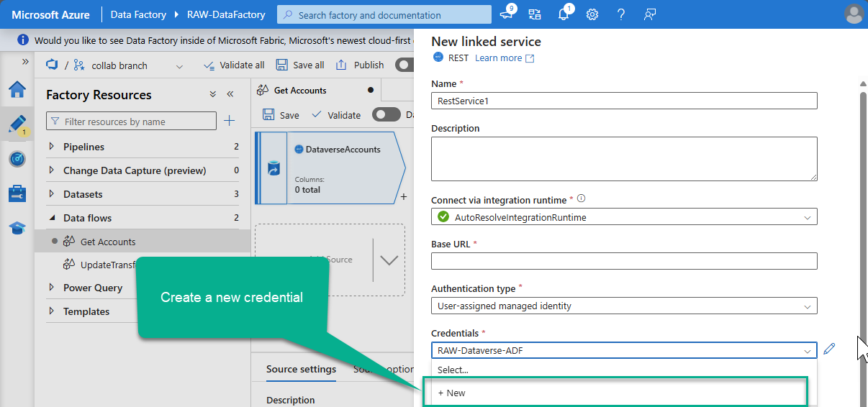Expand the Datasets node
868x407 pixels.
(x=51, y=194)
